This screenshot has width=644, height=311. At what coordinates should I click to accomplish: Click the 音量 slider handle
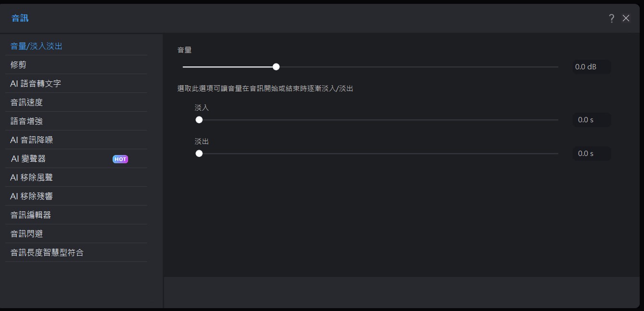click(x=276, y=67)
